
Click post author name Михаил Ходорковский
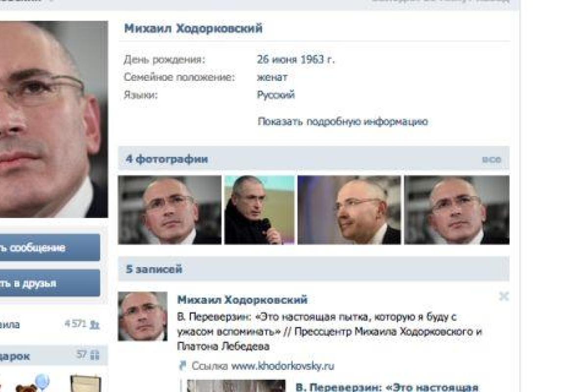(x=243, y=299)
